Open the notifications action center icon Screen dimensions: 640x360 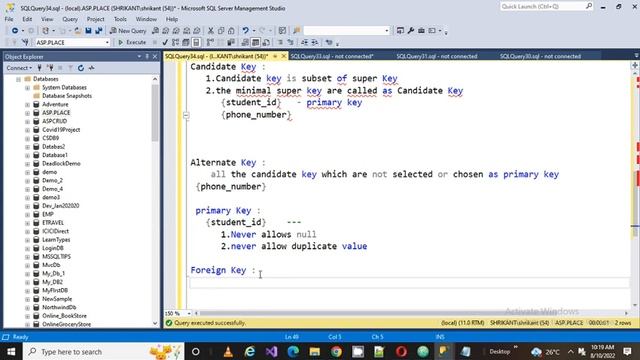[x=628, y=351]
